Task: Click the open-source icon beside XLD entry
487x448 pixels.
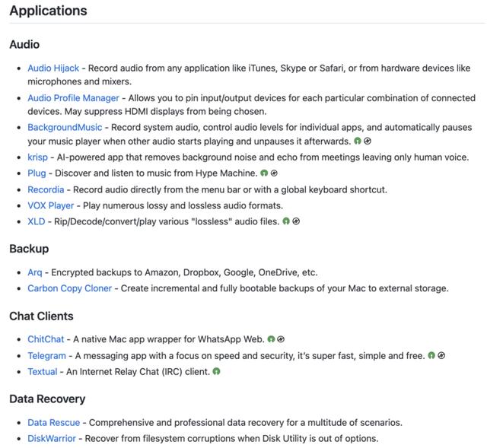Action: [286, 221]
